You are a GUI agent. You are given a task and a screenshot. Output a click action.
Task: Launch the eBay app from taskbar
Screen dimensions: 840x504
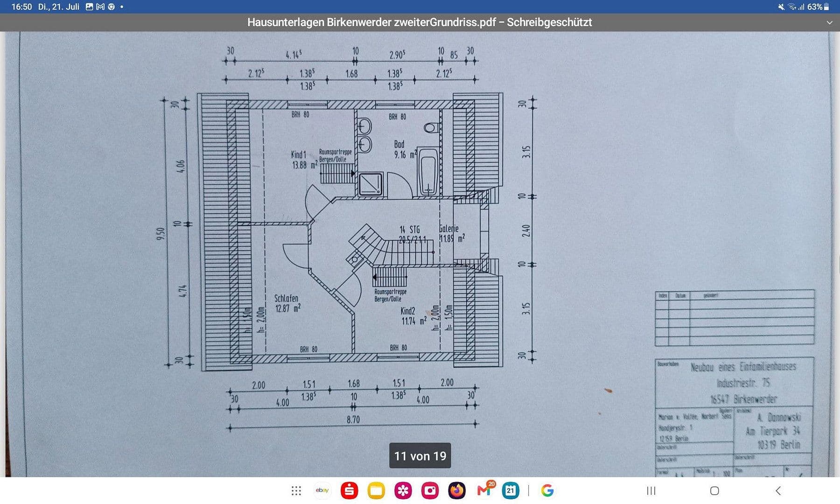(x=322, y=490)
